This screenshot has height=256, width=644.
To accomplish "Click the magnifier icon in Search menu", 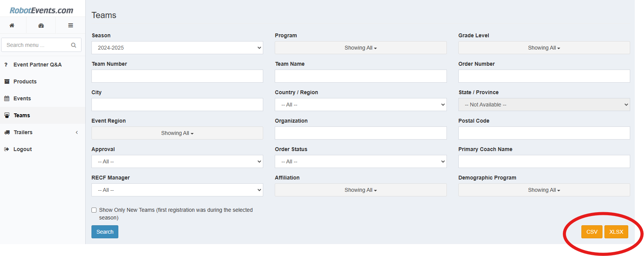I will pos(73,45).
